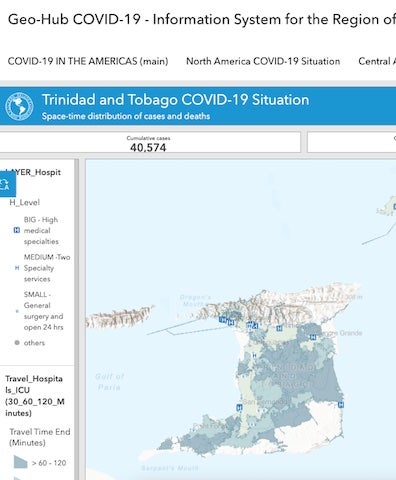Click the gray 'others' legend circle
Image resolution: width=396 pixels, height=480 pixels.
[17, 343]
